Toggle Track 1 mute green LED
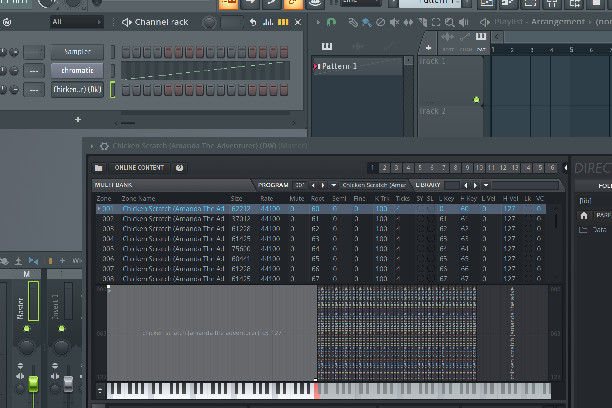 pyautogui.click(x=476, y=100)
